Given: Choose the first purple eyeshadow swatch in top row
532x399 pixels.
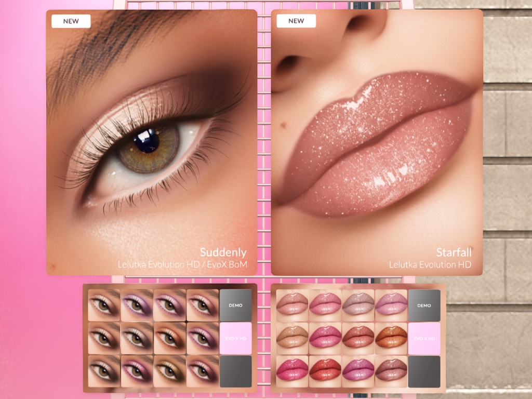Looking at the screenshot, I should [x=137, y=305].
